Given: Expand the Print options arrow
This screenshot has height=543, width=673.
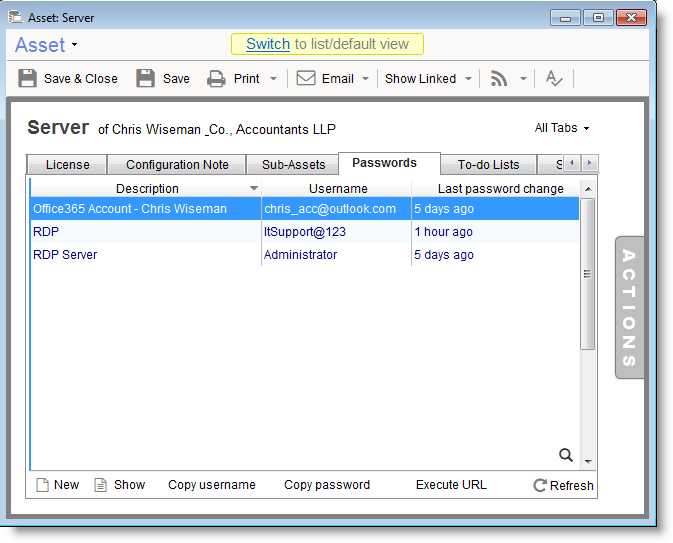Looking at the screenshot, I should click(274, 79).
